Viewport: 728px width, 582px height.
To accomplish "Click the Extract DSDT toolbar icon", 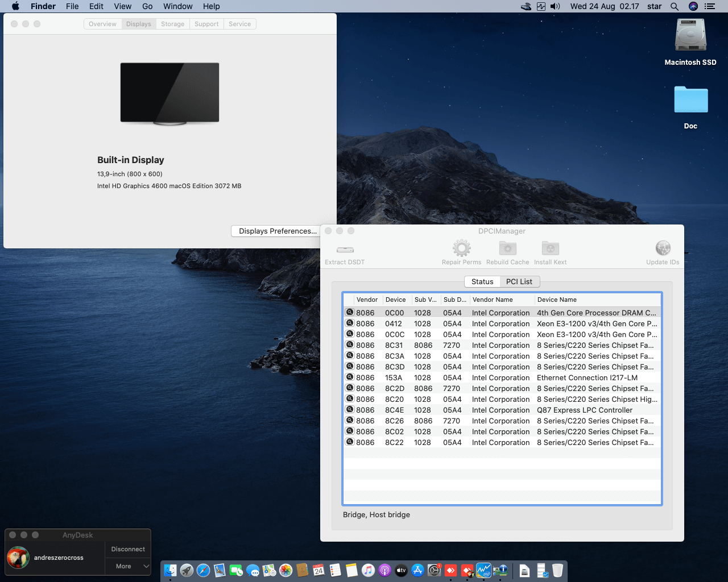I will (x=345, y=250).
